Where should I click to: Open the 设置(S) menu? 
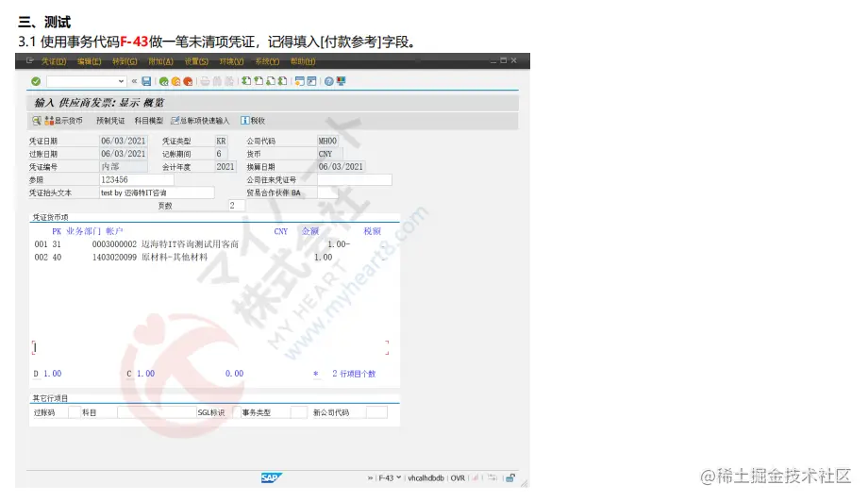[196, 61]
